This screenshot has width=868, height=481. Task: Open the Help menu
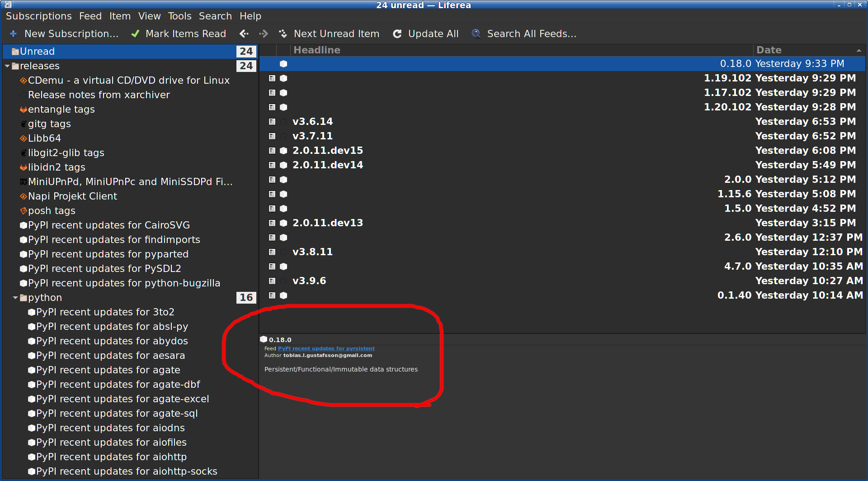pos(250,16)
